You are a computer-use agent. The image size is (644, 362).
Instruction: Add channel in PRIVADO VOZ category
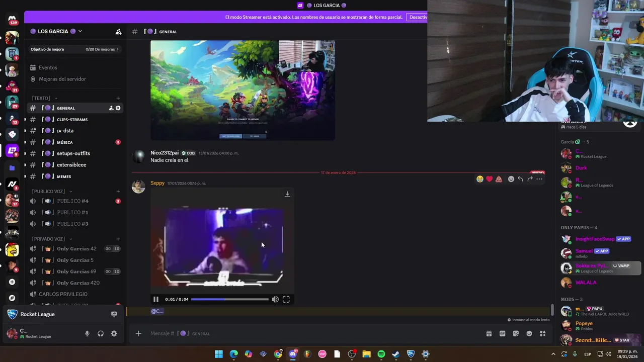118,239
